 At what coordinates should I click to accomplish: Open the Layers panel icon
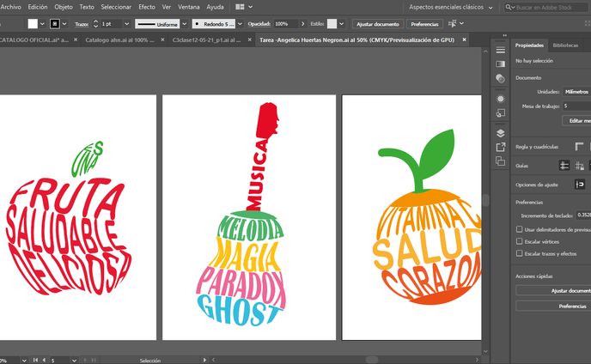click(x=500, y=133)
